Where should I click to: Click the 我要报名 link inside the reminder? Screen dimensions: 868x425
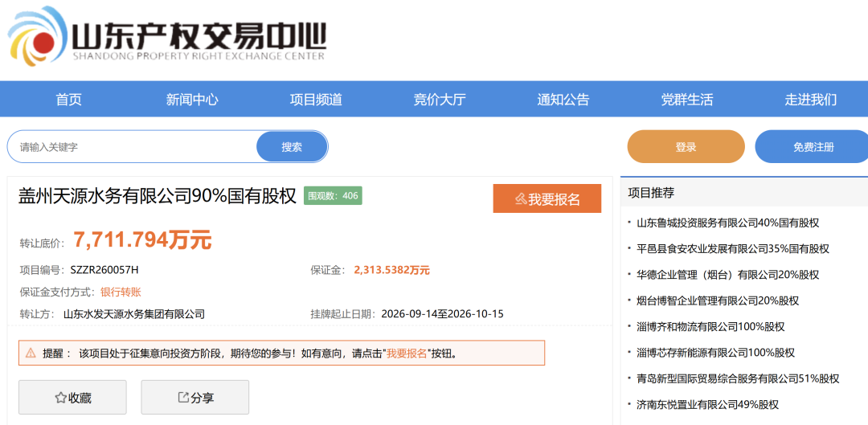tap(407, 353)
